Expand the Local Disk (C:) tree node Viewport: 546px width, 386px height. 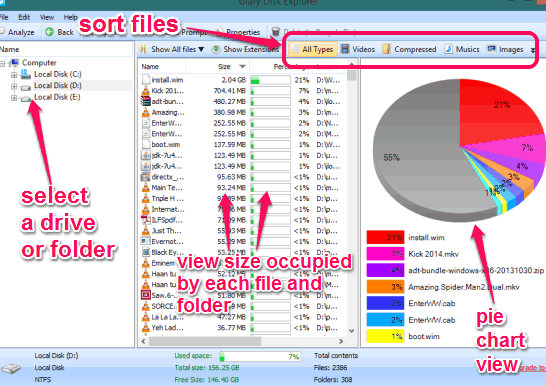click(x=14, y=74)
